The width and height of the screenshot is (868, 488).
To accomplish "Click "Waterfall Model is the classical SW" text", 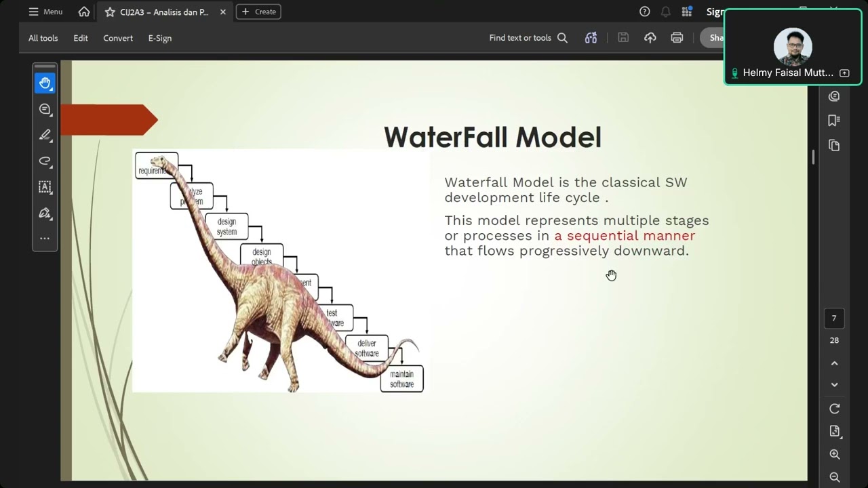I will pyautogui.click(x=566, y=182).
